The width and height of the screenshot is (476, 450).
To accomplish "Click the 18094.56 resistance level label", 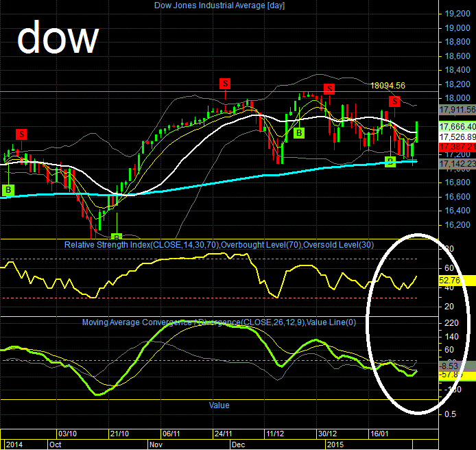I will [388, 86].
